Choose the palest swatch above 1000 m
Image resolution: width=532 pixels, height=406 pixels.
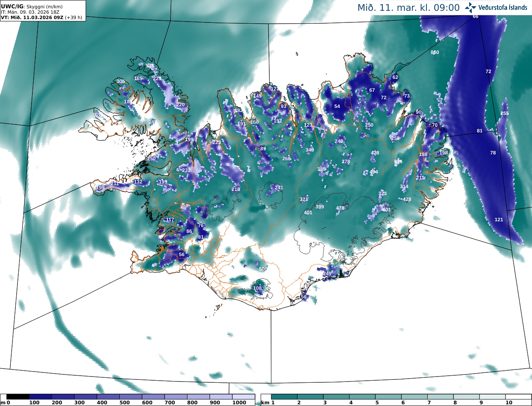(x=244, y=397)
